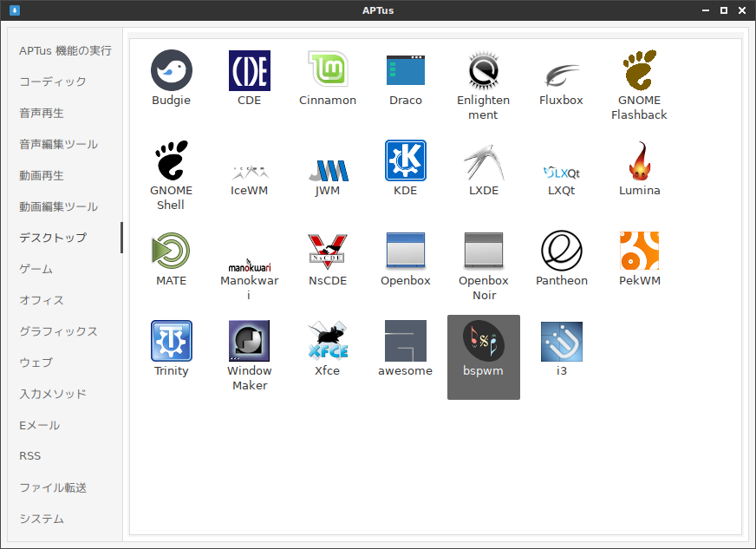Select the i3 window manager icon
The height and width of the screenshot is (549, 756).
pos(562,341)
